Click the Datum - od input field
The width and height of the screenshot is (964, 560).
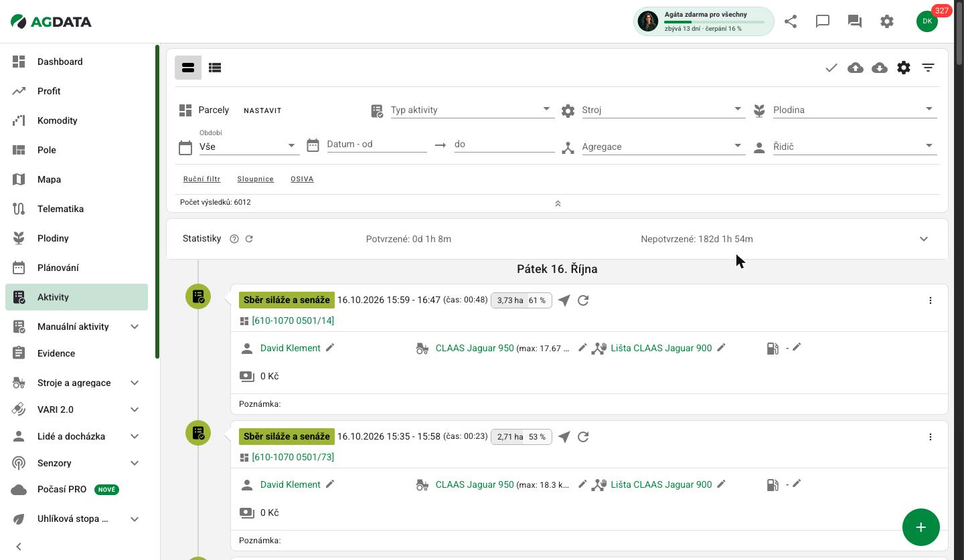(x=377, y=144)
